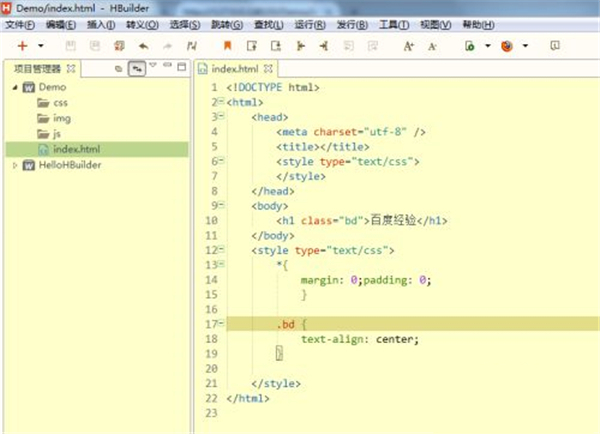Image resolution: width=600 pixels, height=434 pixels.
Task: Open dropdown arrow next to New button
Action: 40,45
